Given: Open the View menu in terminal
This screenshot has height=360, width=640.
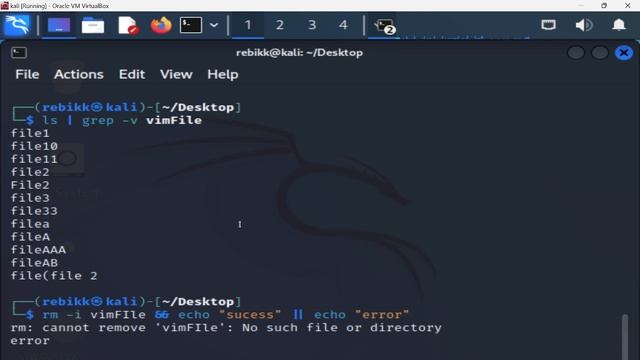Looking at the screenshot, I should pos(176,74).
